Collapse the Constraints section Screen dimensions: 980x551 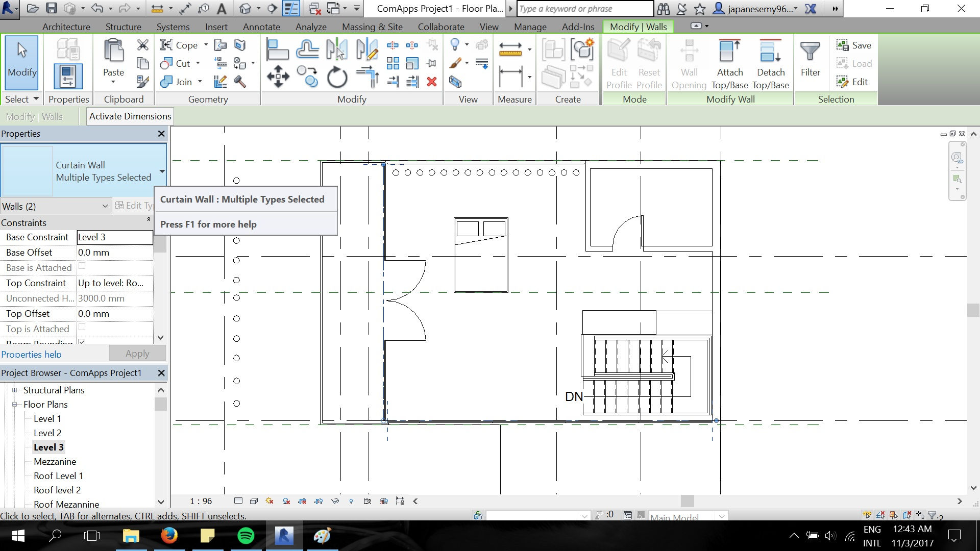tap(149, 219)
